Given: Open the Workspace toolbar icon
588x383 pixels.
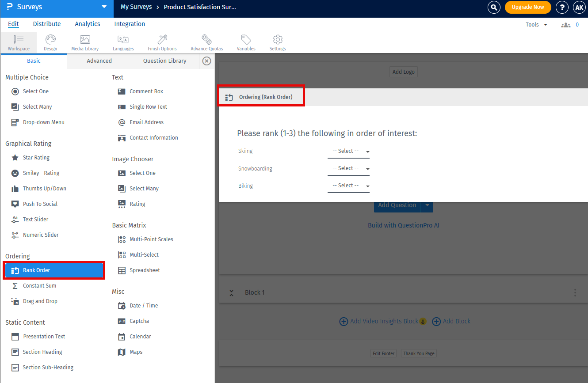Looking at the screenshot, I should (19, 43).
